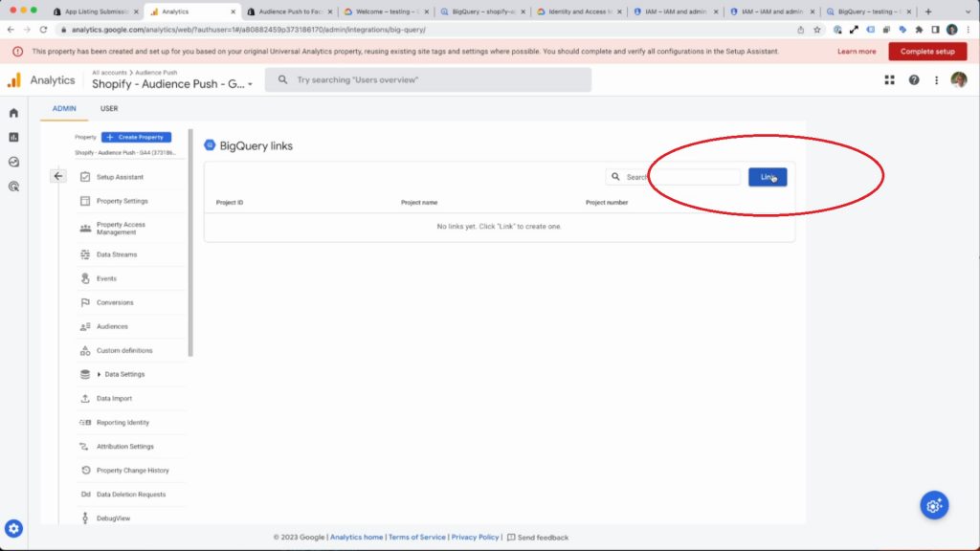Bookmark this page with the star icon

817,30
